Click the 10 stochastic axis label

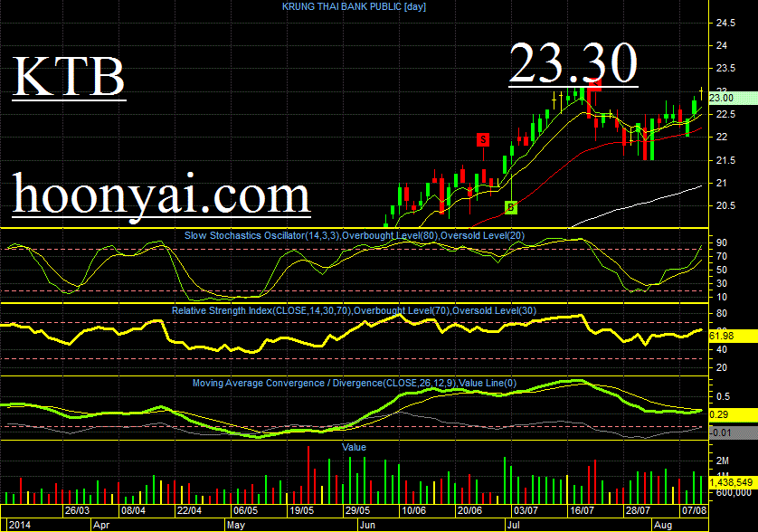(722, 297)
